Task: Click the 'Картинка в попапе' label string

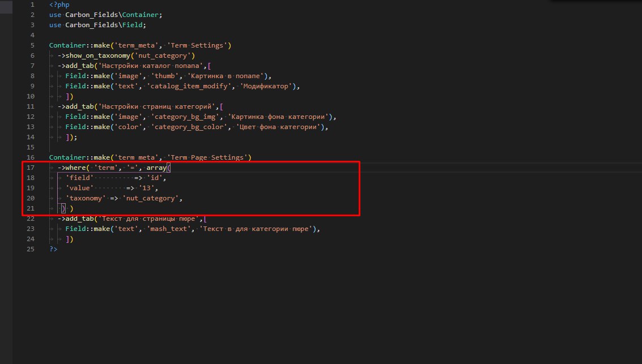Action: [x=225, y=76]
